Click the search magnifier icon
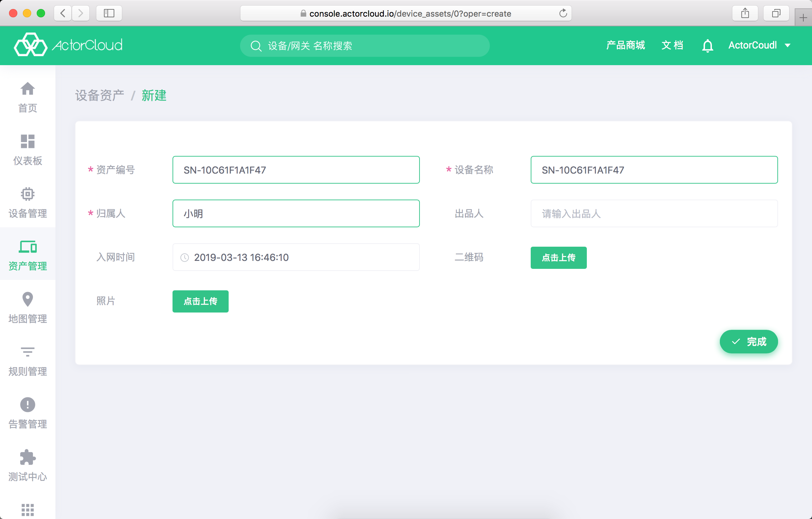The height and width of the screenshot is (519, 812). coord(256,46)
